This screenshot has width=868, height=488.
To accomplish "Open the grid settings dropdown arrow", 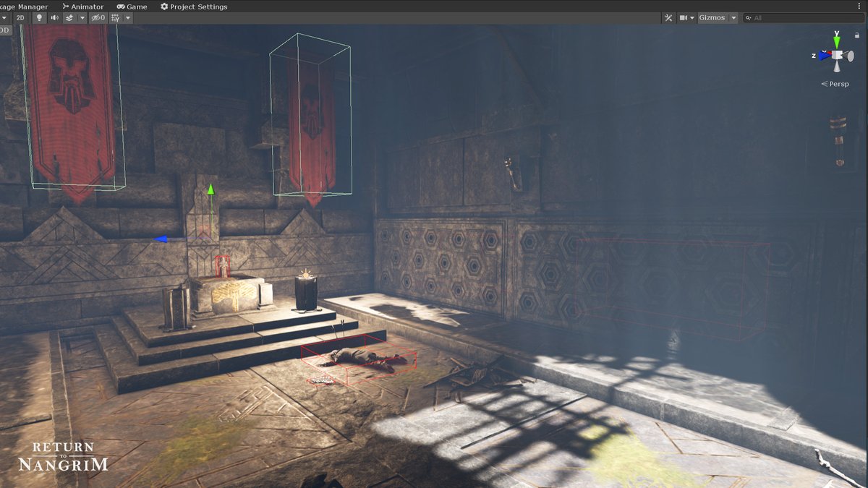I will coord(128,17).
